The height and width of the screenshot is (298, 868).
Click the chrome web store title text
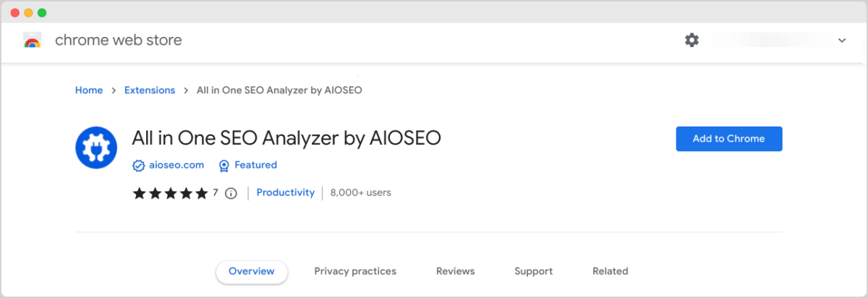[x=119, y=41]
